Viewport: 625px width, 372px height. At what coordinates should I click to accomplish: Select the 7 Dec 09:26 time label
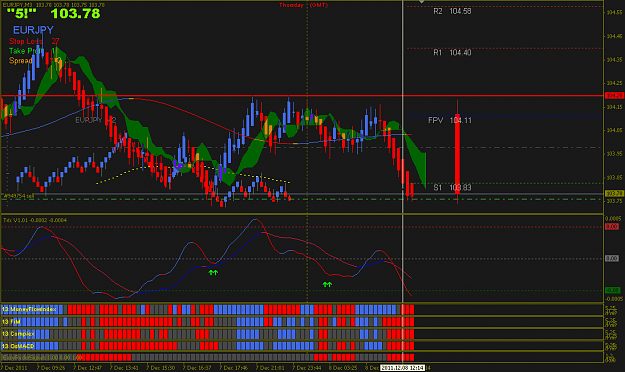click(x=51, y=368)
